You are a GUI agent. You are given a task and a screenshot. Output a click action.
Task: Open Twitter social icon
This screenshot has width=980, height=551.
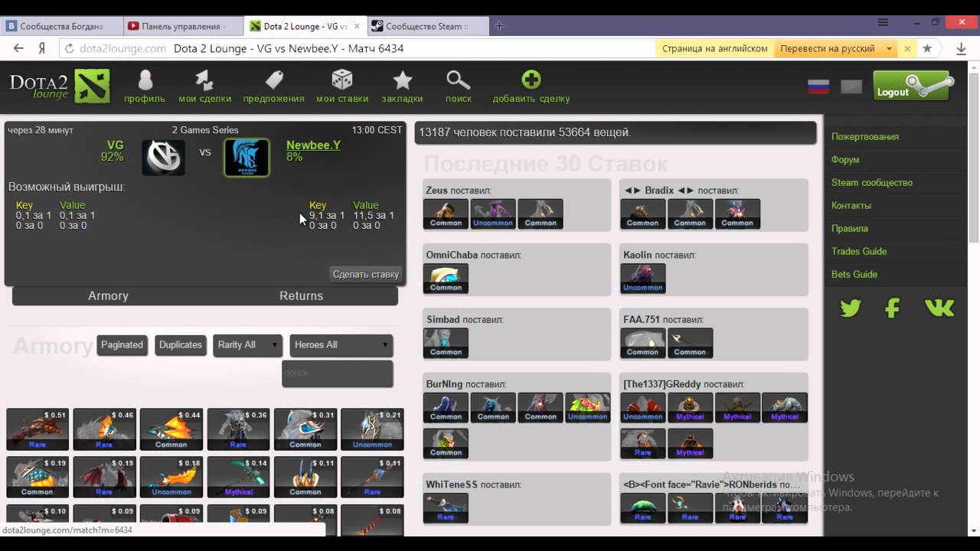[x=851, y=308]
